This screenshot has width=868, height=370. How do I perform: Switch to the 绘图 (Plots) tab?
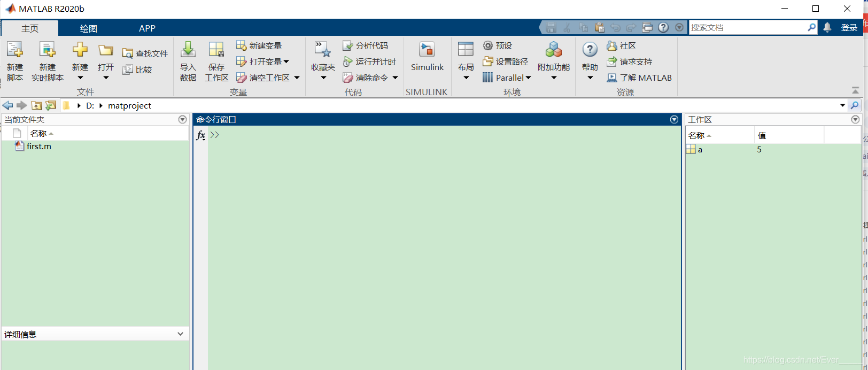tap(89, 28)
